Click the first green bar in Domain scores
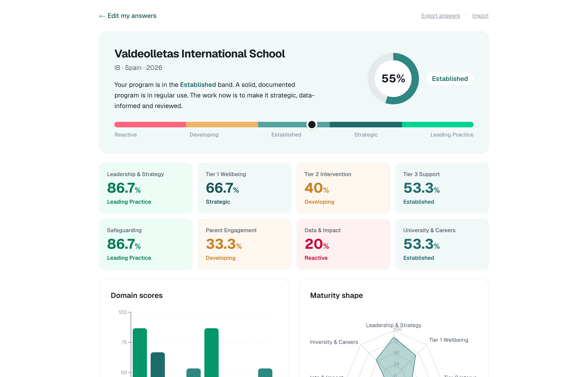Screen dimensions: 588x377 (x=140, y=353)
